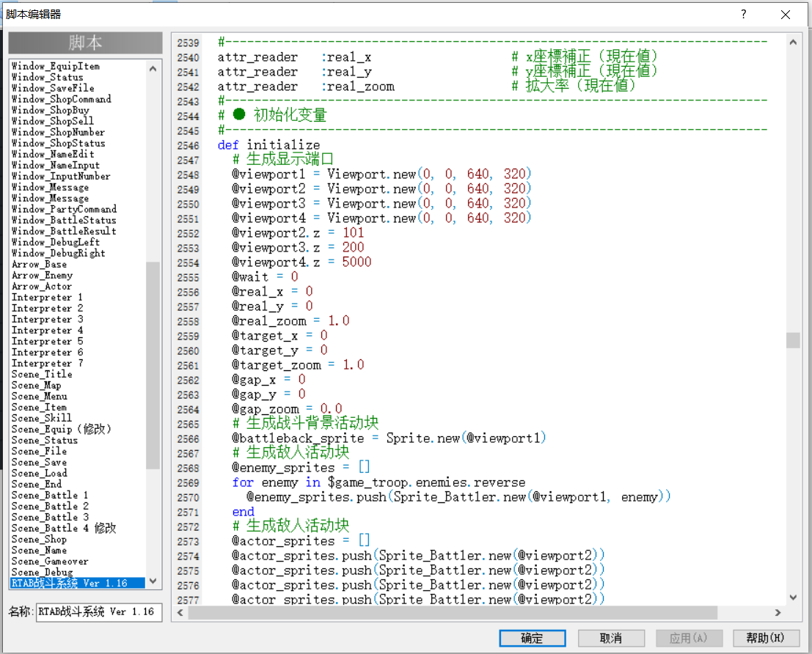Click the script list scroll-down arrow

click(153, 581)
